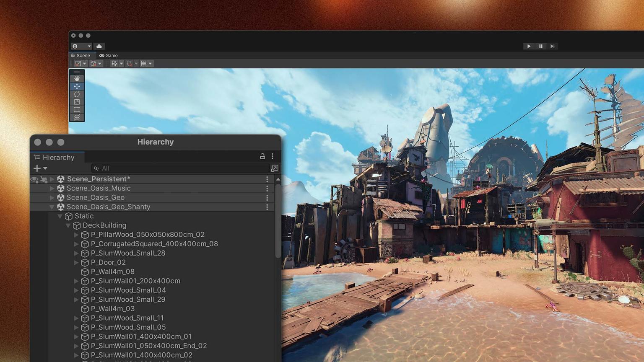Select the Hand tool in the Scene toolbar
644x362 pixels.
pyautogui.click(x=77, y=78)
